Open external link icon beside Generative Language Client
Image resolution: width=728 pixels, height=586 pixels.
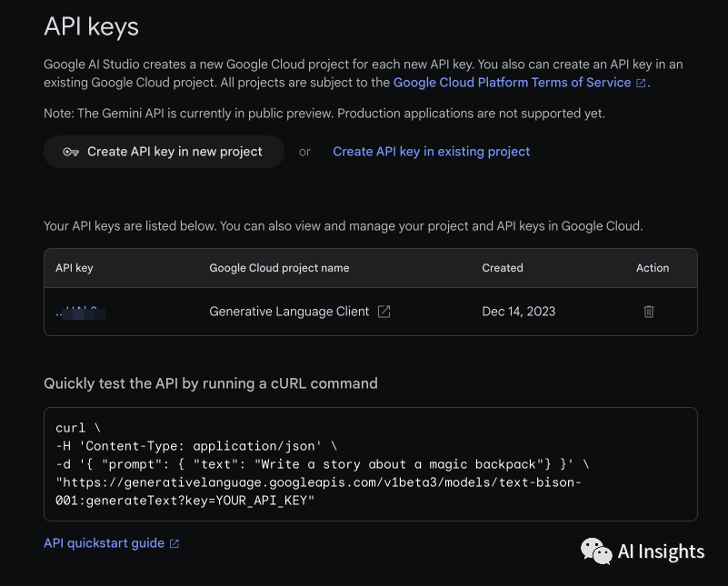pos(384,312)
